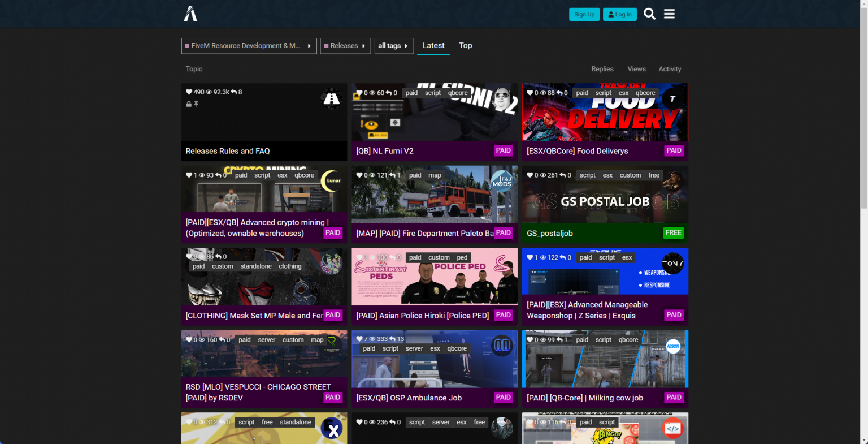Click heart icon on Releases Rules card
Screen dimensions: 868x444
point(189,92)
